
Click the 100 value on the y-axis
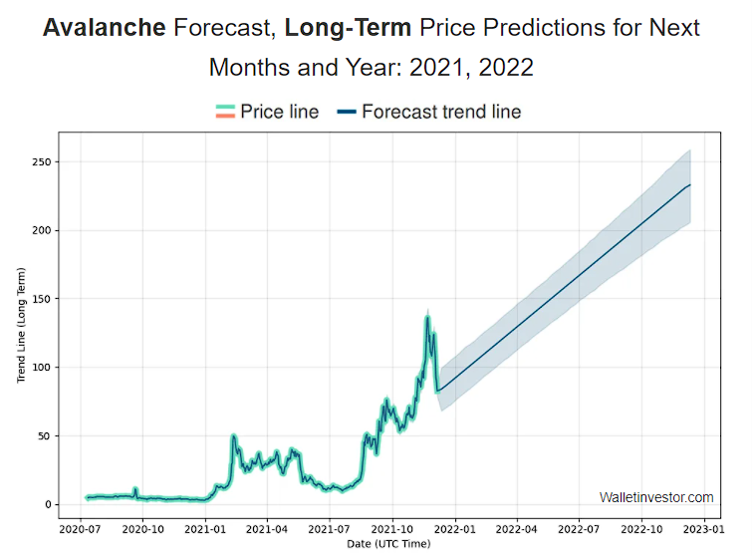coord(42,368)
